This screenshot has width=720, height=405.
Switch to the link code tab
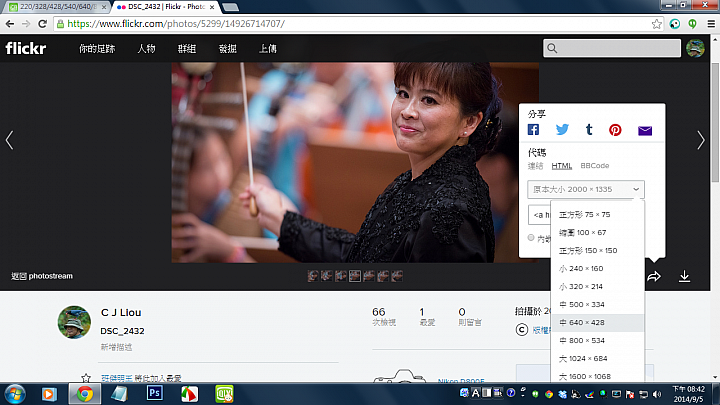tap(535, 166)
